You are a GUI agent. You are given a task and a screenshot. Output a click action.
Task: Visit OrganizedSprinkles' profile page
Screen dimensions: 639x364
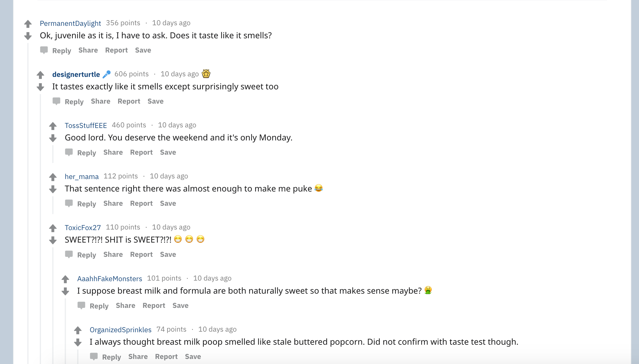click(x=121, y=330)
